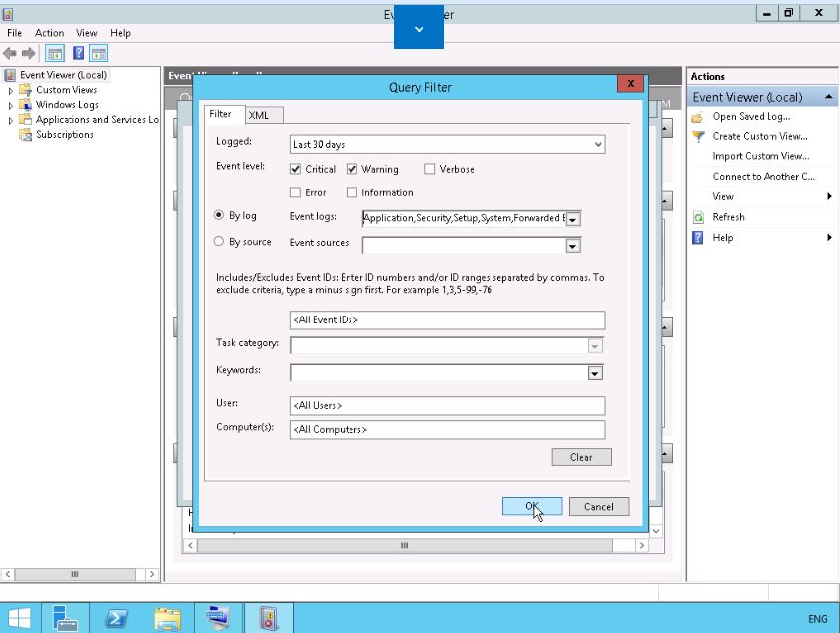Click the Event Viewer taskbar icon
This screenshot has height=633, width=840.
coord(269,618)
